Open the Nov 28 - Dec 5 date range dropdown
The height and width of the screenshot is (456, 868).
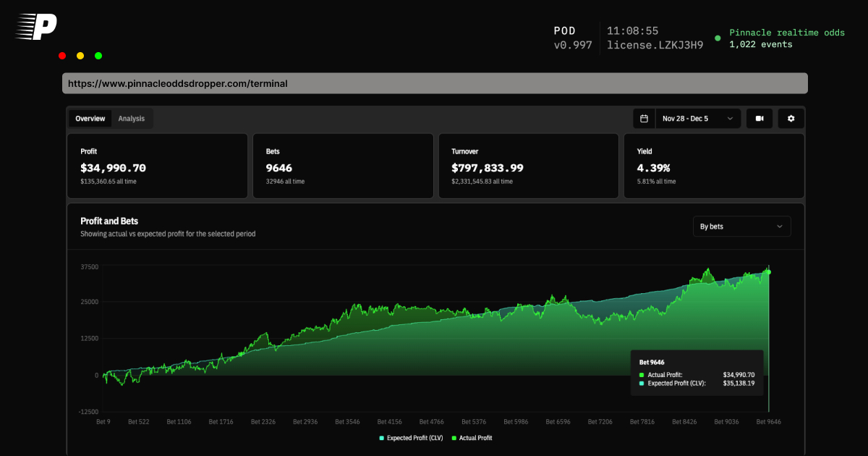click(698, 119)
